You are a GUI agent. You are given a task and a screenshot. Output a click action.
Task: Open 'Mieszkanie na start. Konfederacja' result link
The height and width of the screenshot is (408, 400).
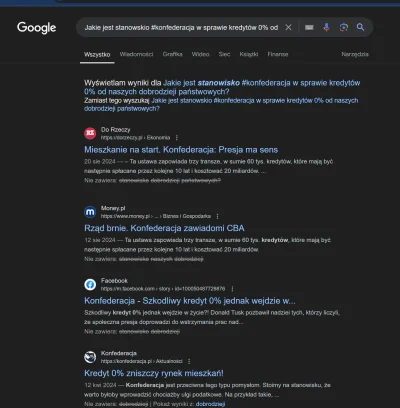[x=181, y=150]
